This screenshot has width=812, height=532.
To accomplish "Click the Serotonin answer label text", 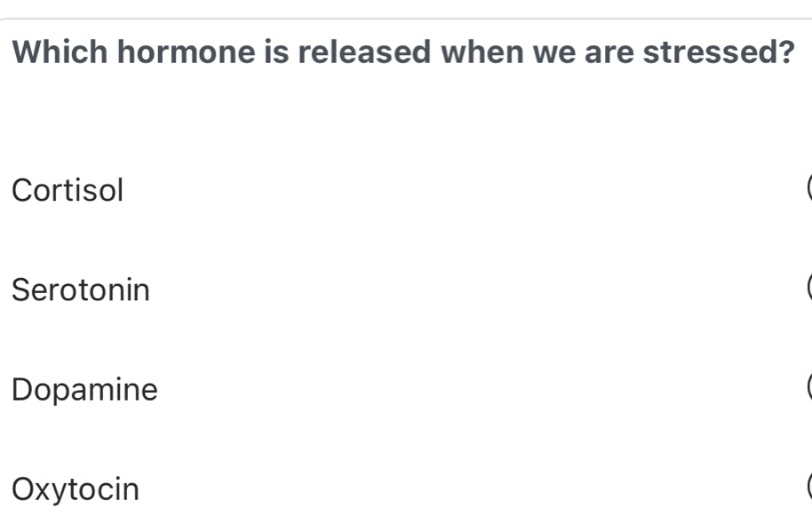I will click(82, 290).
